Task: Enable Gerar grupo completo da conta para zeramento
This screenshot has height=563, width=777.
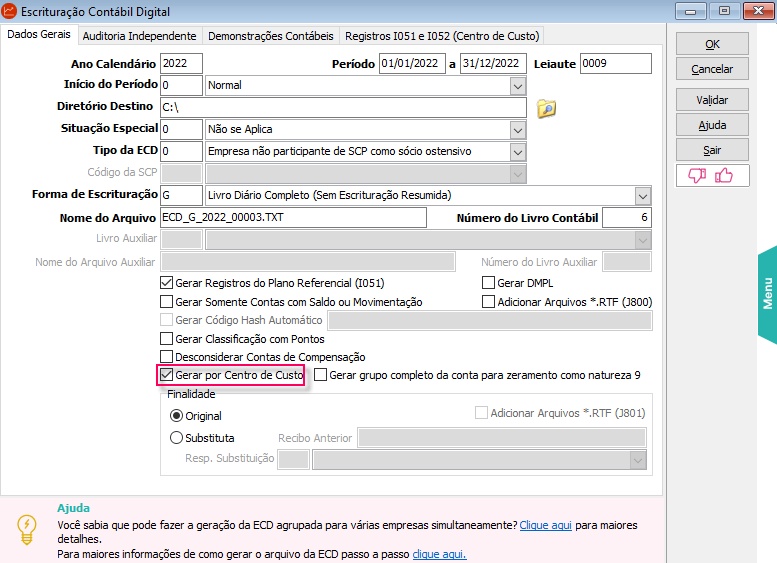Action: [321, 375]
